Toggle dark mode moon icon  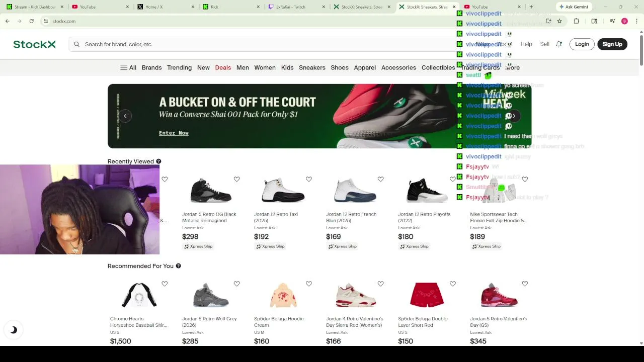pyautogui.click(x=14, y=330)
